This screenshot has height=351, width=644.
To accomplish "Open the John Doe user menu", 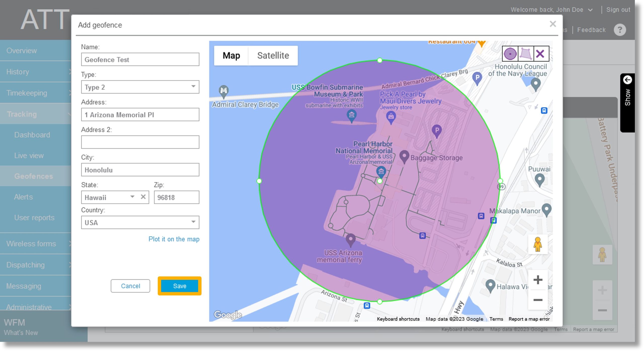I will (x=551, y=10).
